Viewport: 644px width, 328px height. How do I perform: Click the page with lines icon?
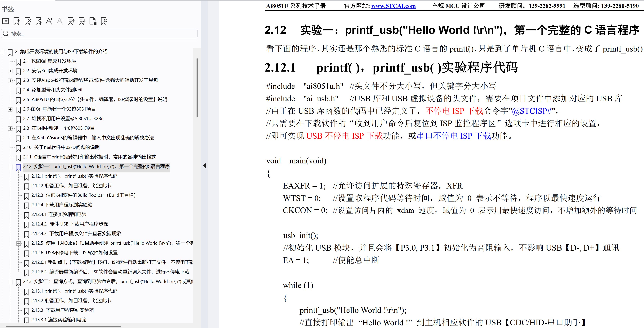click(x=93, y=21)
